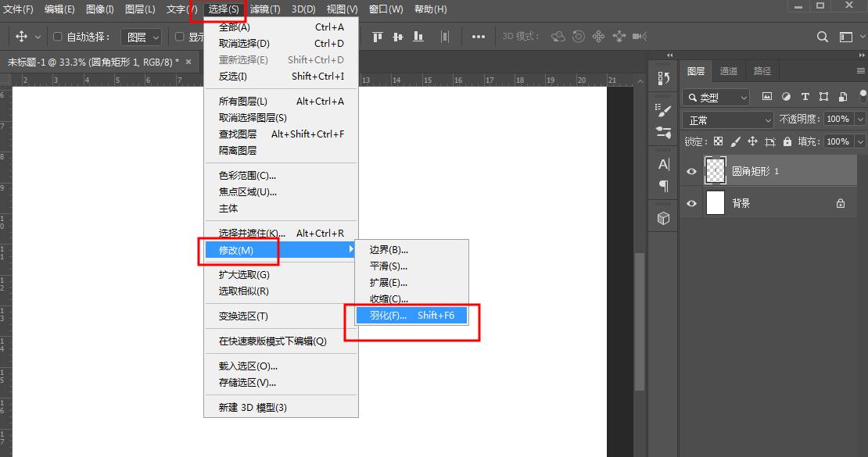Hide the 圆角矩形 1 layer
Image resolution: width=868 pixels, height=457 pixels.
691,170
